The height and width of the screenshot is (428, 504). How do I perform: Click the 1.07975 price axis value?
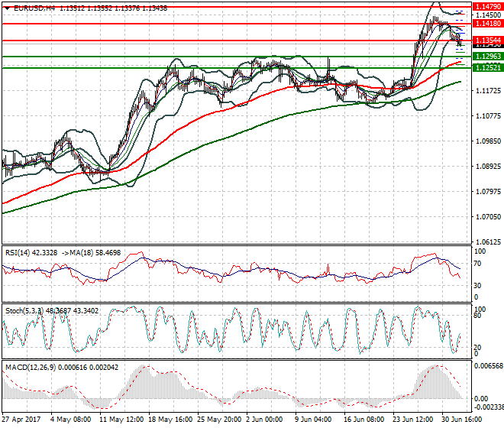[x=488, y=192]
